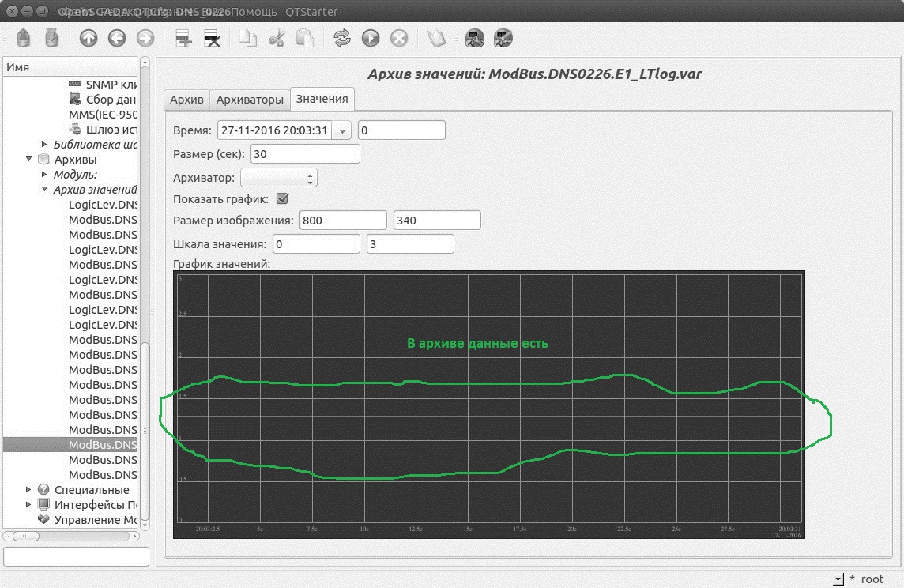This screenshot has height=588, width=904.
Task: Navigate back with left arrow icon
Action: [117, 38]
